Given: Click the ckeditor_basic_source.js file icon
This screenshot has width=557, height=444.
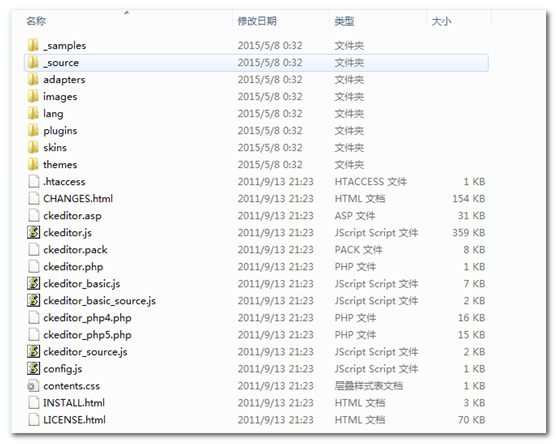Looking at the screenshot, I should (33, 300).
